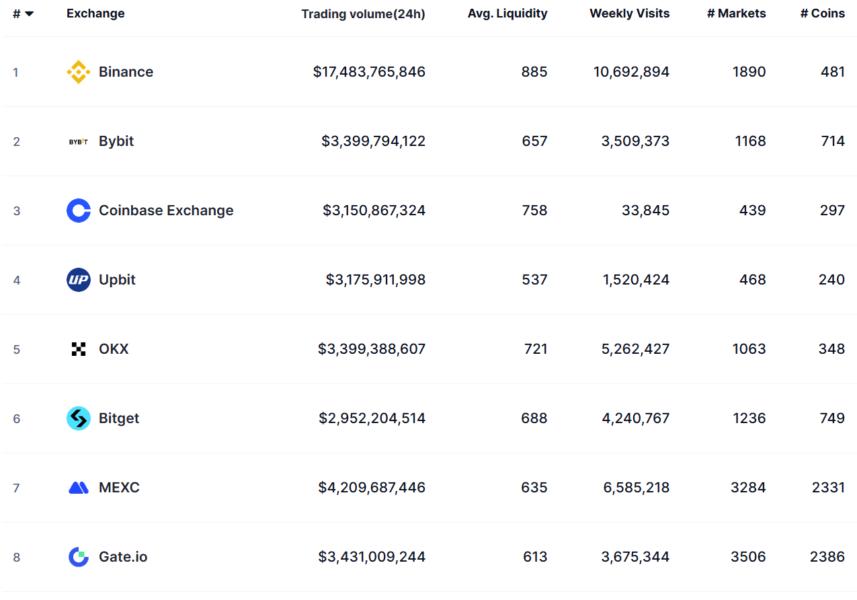Click the Bybit logo icon
Screen dimensions: 857x600
click(78, 142)
